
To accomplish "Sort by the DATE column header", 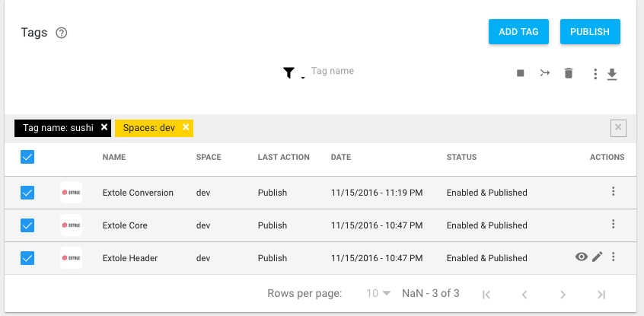I will click(x=341, y=157).
